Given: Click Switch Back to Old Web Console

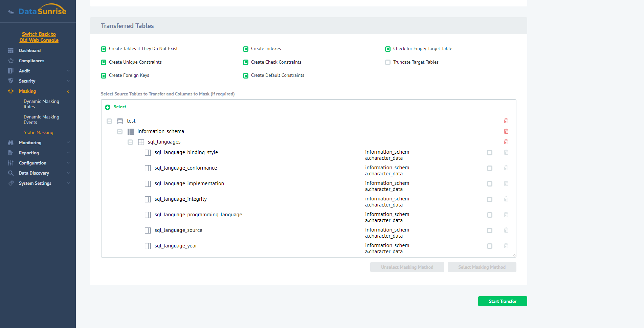Looking at the screenshot, I should [x=39, y=37].
